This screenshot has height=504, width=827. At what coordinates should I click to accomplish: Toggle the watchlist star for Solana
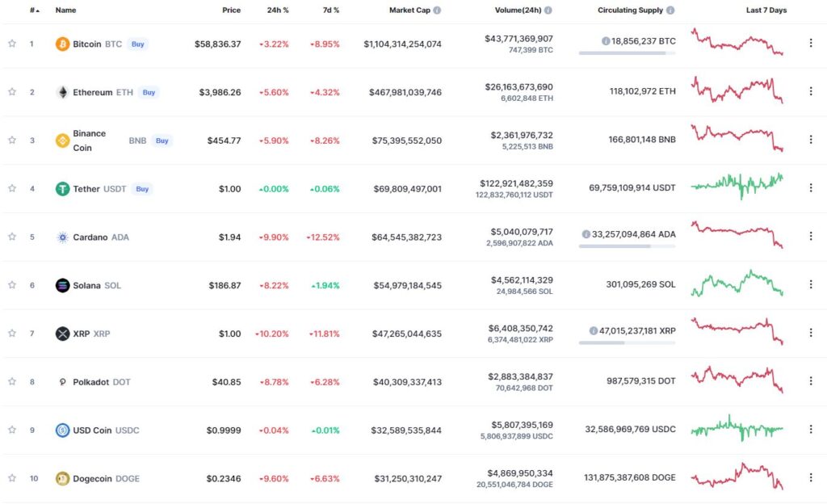[x=12, y=285]
